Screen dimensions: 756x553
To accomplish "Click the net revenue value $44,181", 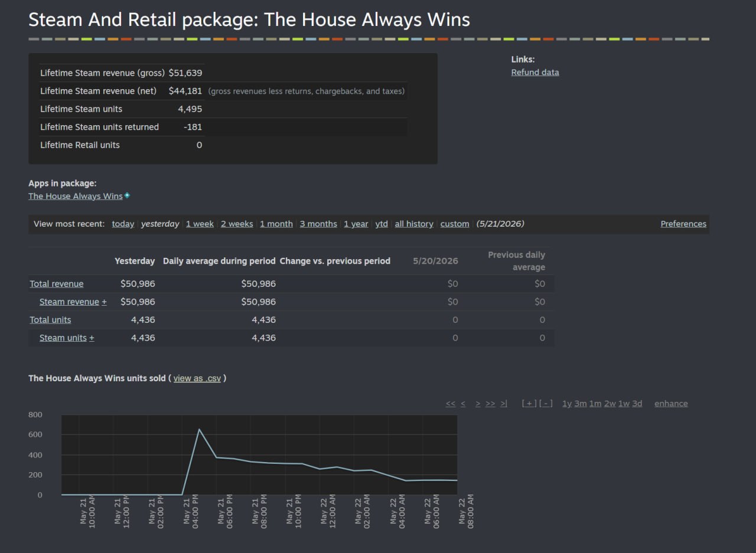I will coord(185,91).
